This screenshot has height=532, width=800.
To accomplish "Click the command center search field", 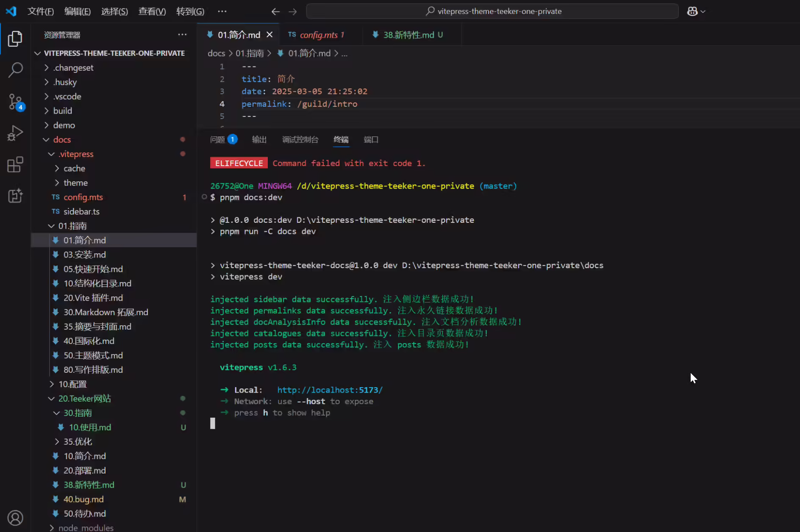I will [492, 11].
